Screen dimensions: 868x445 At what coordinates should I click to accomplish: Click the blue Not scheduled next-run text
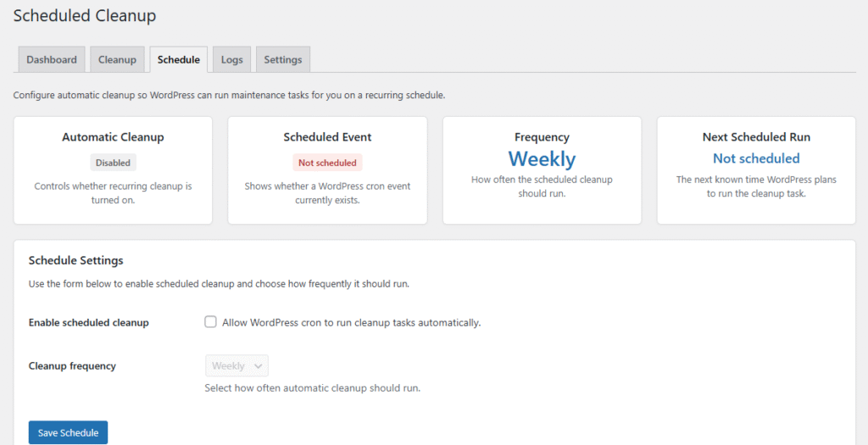(x=756, y=159)
